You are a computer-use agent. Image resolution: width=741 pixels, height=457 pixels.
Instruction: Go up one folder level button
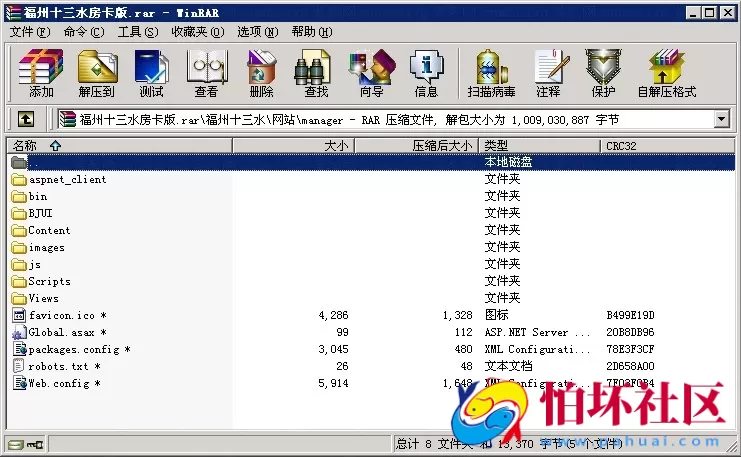26,119
